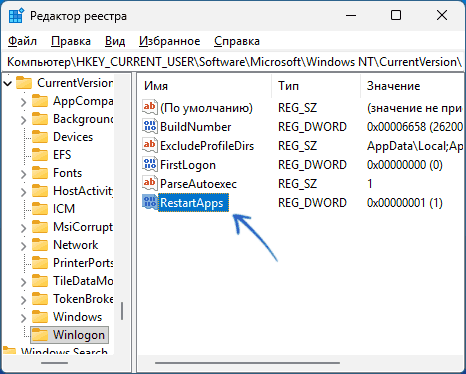Select the Devices tree item label

click(73, 137)
